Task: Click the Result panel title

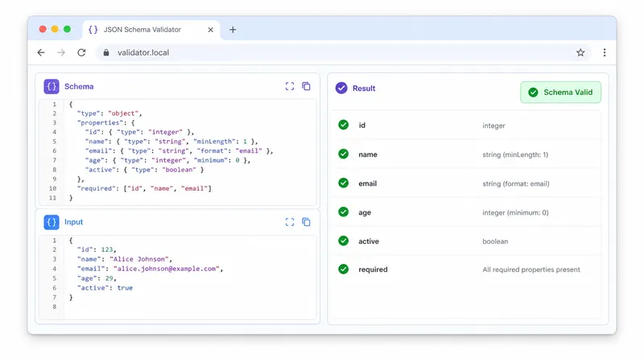Action: 364,88
